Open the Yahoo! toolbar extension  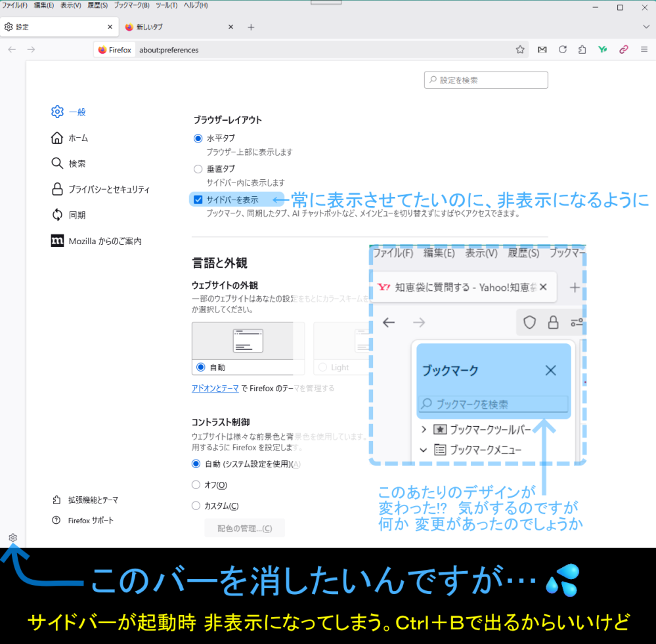click(602, 49)
